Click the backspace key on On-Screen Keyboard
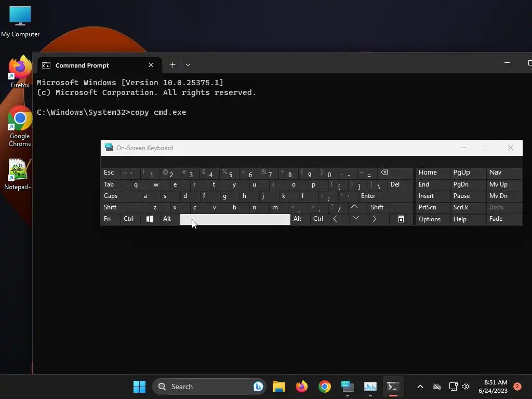 click(x=395, y=172)
